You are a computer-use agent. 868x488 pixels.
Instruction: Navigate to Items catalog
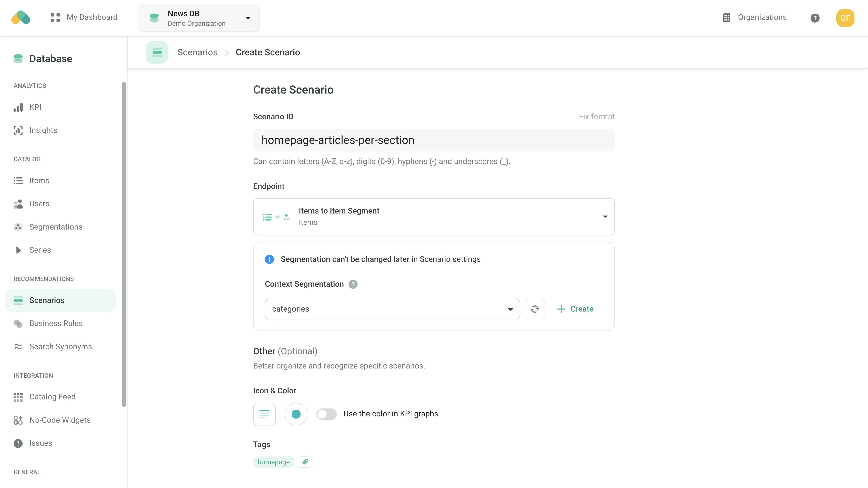[x=60, y=181]
